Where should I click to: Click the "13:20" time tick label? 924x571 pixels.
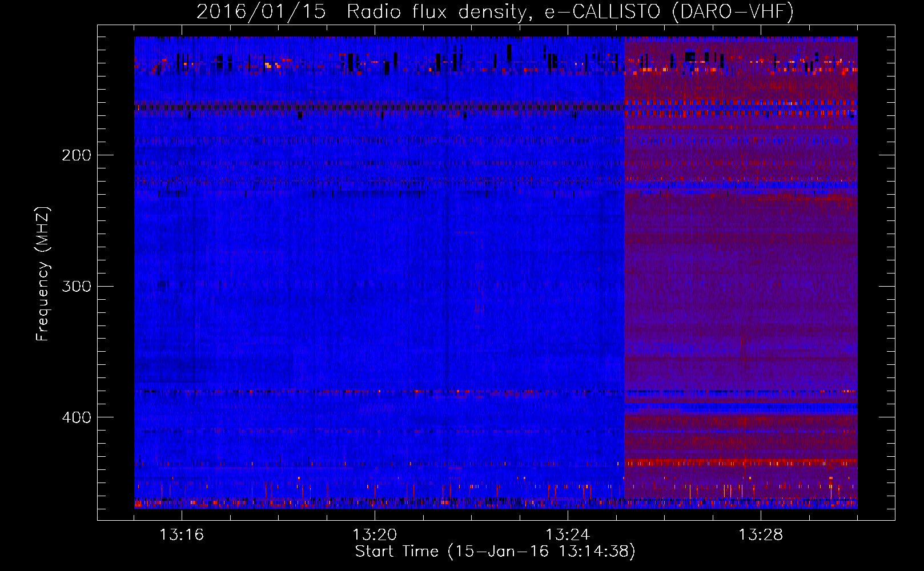coord(375,535)
